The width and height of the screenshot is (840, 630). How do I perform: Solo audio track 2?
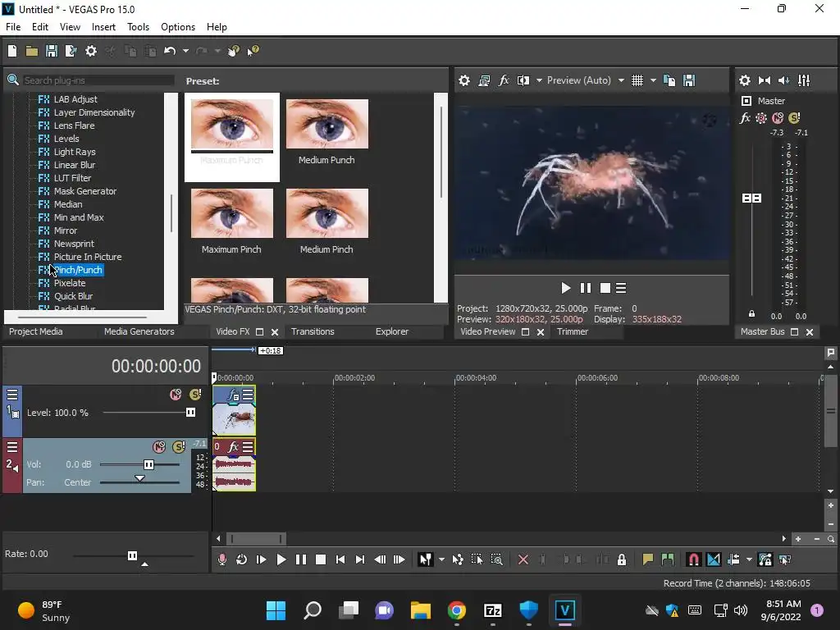point(178,447)
